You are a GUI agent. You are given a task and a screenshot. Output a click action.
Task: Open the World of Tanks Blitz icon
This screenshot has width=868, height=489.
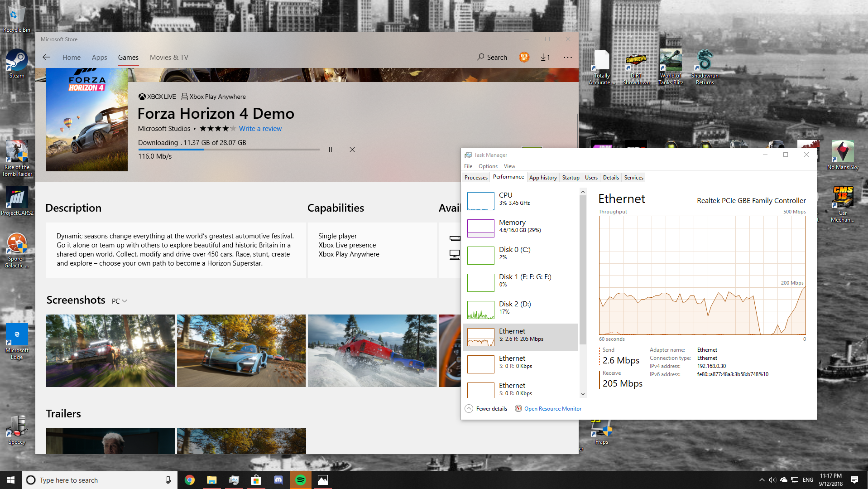coord(671,68)
